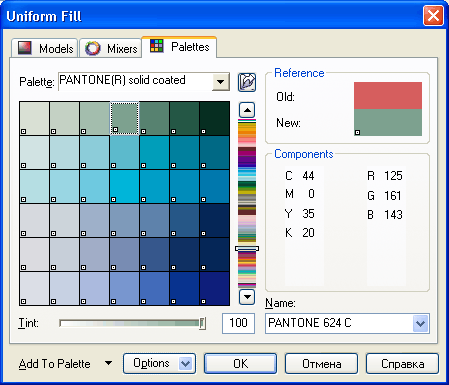
Task: Switch to the Mixers tab
Action: point(111,48)
